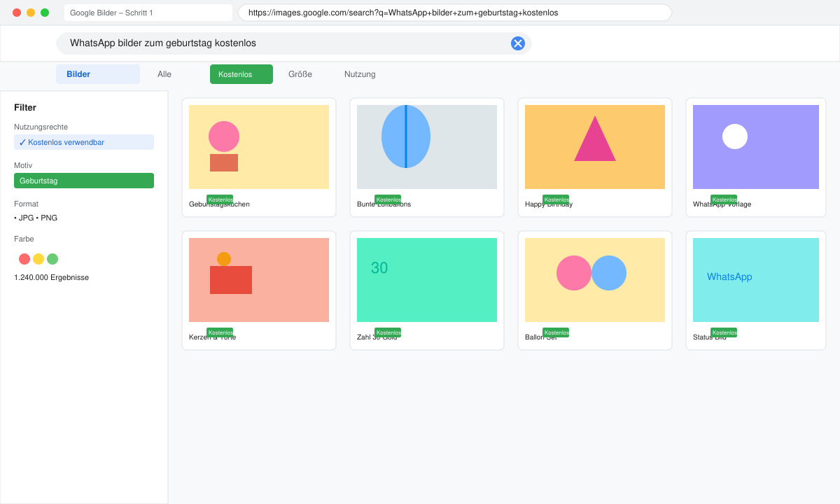840x504 pixels.
Task: Pick the yellow color filter swatch
Action: (x=38, y=259)
